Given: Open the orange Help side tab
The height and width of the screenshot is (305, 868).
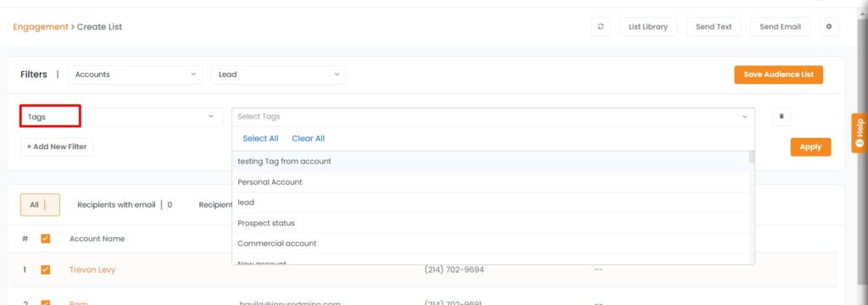Looking at the screenshot, I should 860,133.
